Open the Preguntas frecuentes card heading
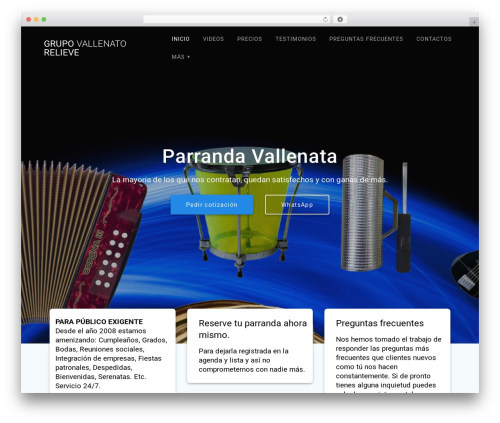Image resolution: width=500 pixels, height=423 pixels. pos(380,323)
